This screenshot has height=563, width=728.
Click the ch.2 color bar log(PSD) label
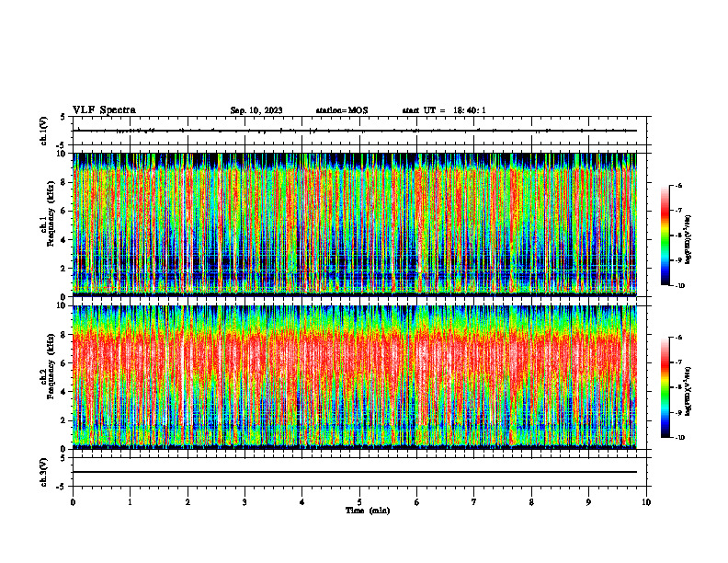(688, 392)
